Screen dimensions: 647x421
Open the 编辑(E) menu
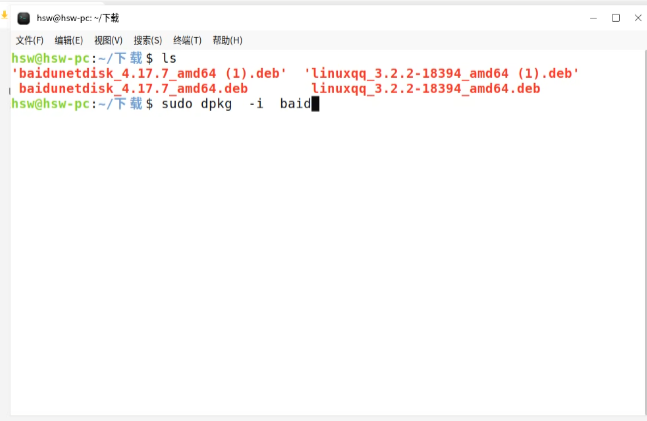click(69, 40)
